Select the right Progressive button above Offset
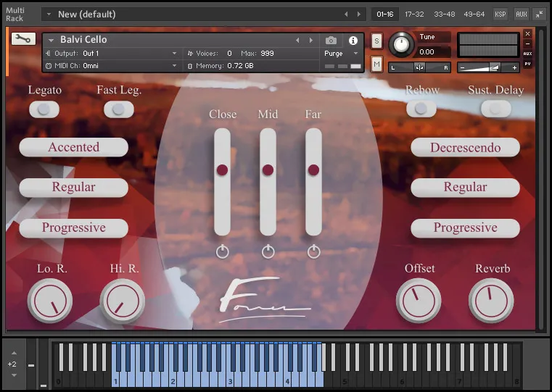 point(465,228)
